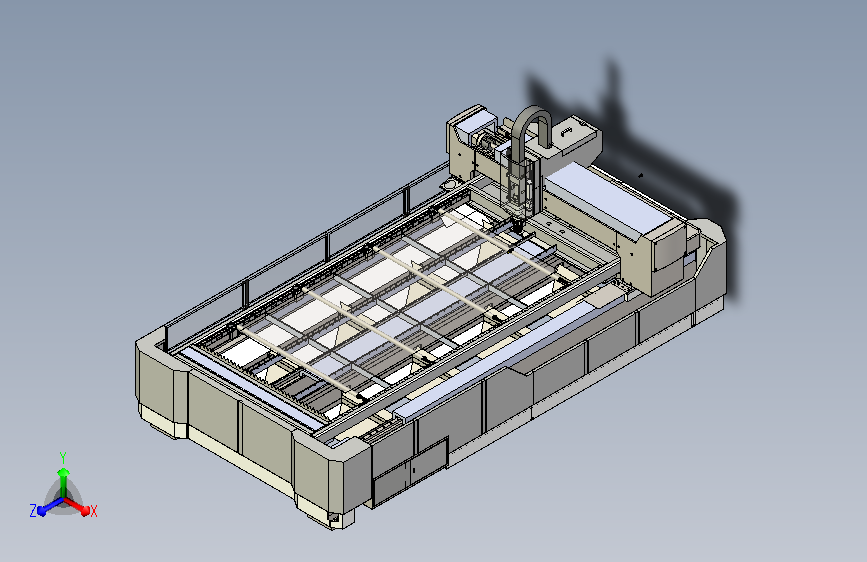Click the blue Z axis arrow

pyautogui.click(x=51, y=506)
